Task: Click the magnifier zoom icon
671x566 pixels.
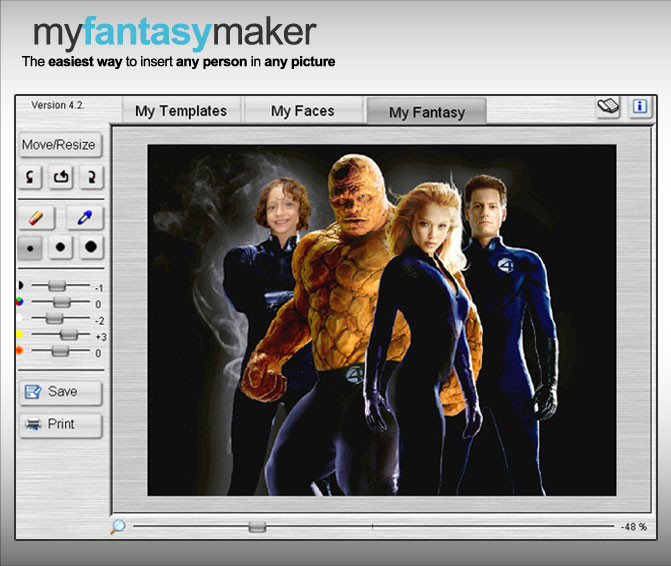Action: point(118,527)
